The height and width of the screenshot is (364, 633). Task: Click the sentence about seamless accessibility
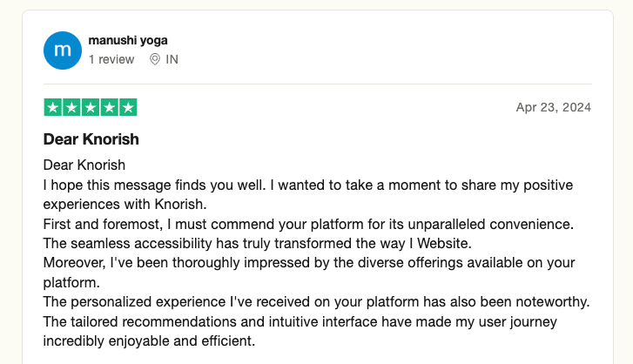[x=258, y=244]
